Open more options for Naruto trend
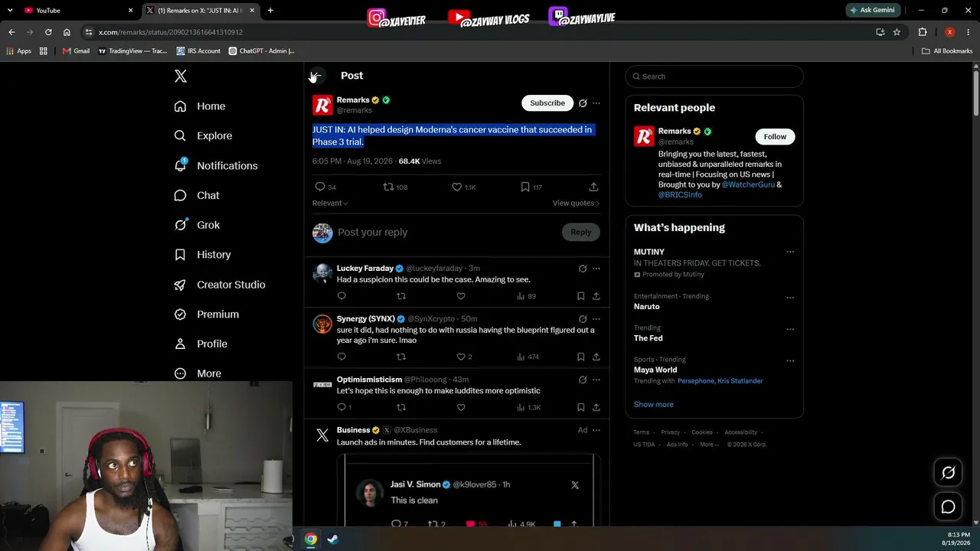Image resolution: width=980 pixels, height=551 pixels. click(790, 297)
